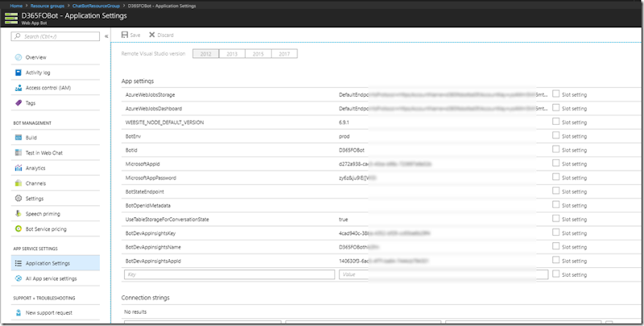Click the Web App Bot icon in header

(x=11, y=19)
